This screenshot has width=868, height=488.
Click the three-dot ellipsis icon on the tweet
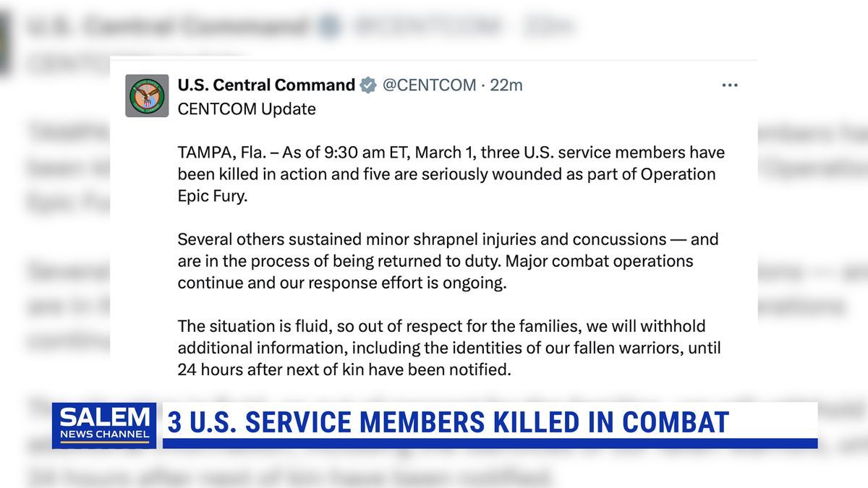[729, 85]
